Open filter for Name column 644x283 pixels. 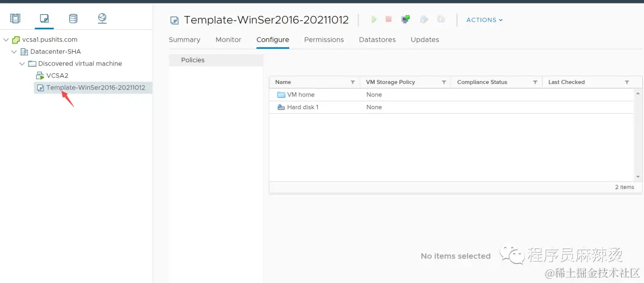tap(352, 82)
